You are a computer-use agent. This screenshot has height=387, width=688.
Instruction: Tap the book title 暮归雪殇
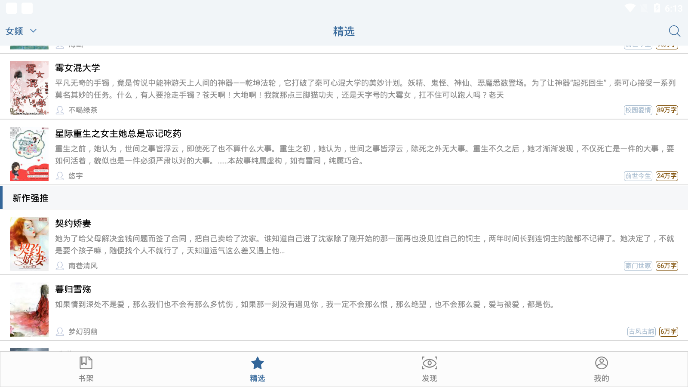73,289
